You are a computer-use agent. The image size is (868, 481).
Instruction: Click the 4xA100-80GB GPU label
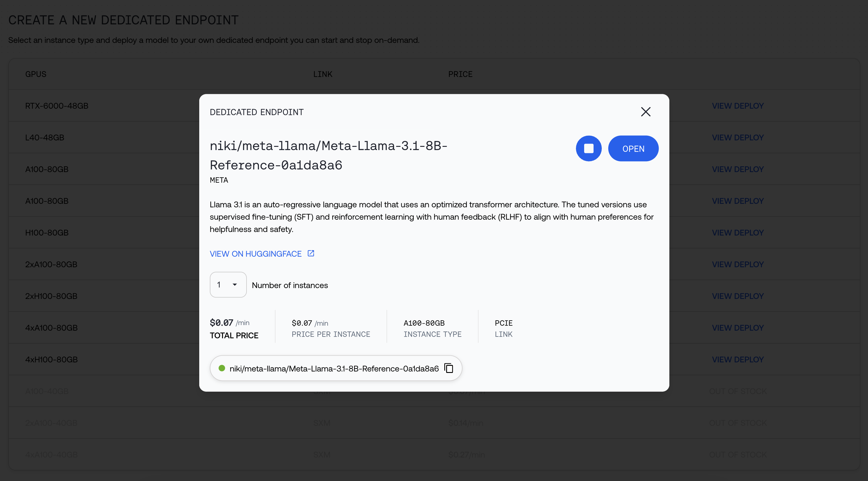click(x=51, y=328)
